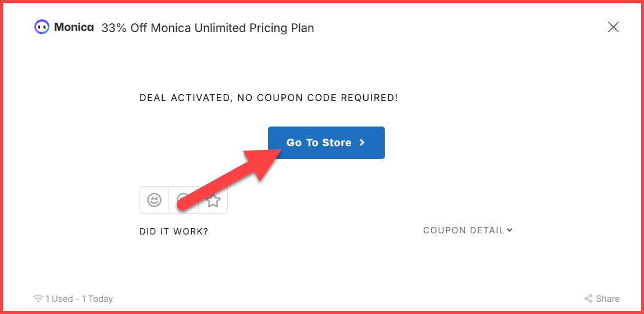This screenshot has width=644, height=314.
Task: Click the chevron next to Coupon Detail
Action: [x=510, y=230]
